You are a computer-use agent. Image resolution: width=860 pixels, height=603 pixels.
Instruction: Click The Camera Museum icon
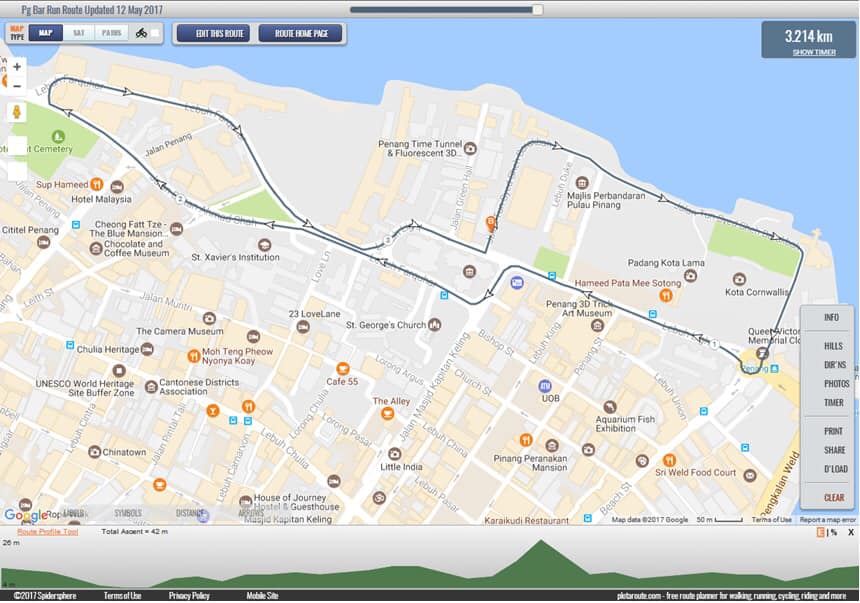tap(208, 318)
